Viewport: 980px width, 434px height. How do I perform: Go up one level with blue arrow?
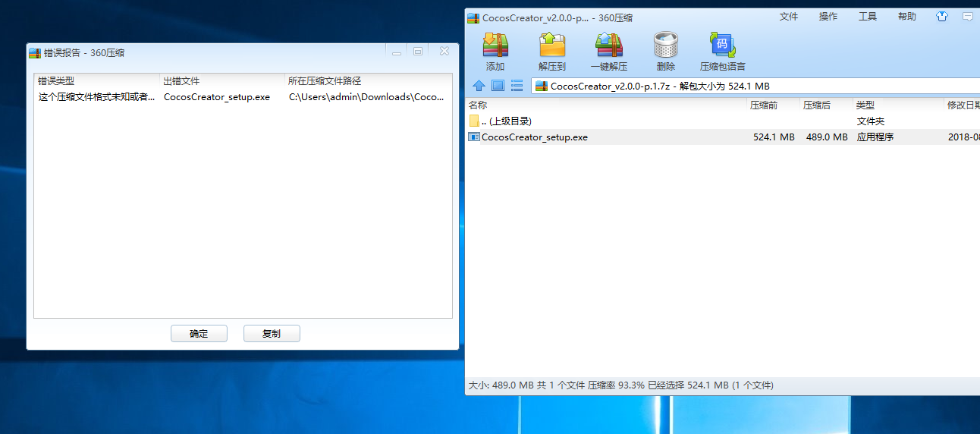pos(479,86)
